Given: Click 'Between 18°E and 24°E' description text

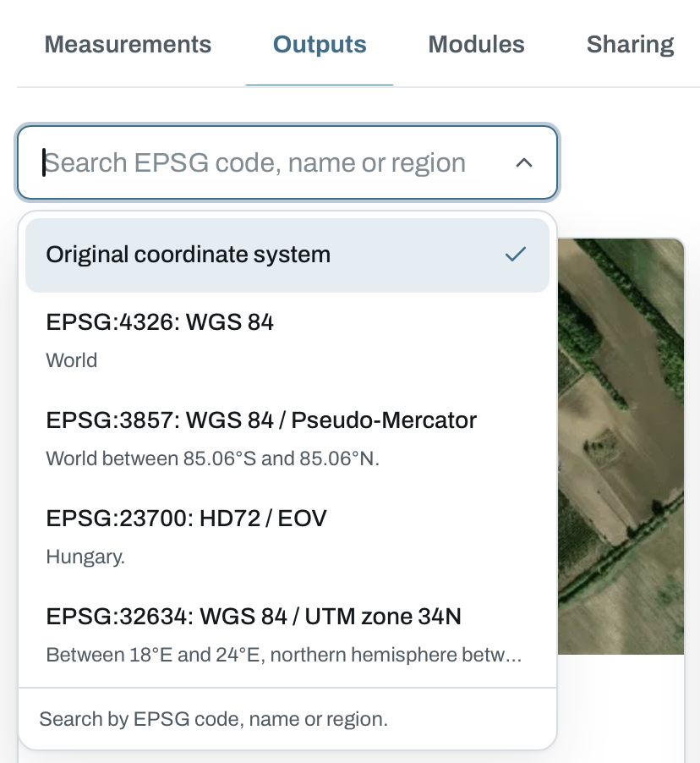Looking at the screenshot, I should 283,655.
